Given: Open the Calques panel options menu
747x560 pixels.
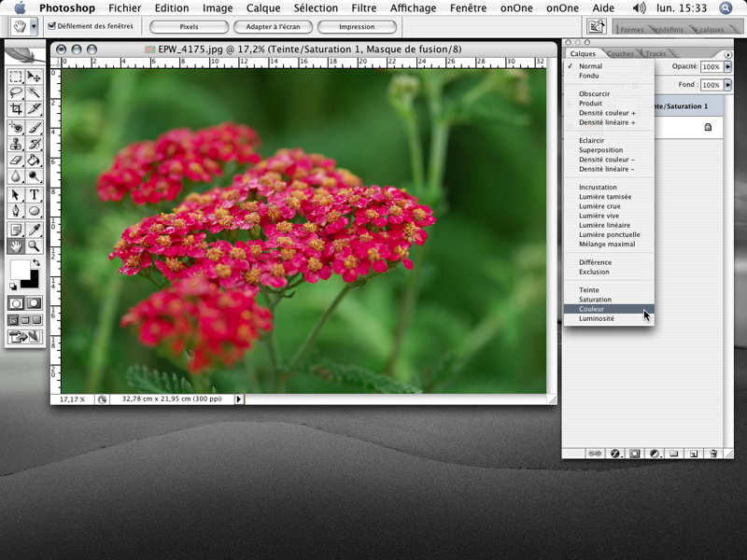Looking at the screenshot, I should (727, 55).
